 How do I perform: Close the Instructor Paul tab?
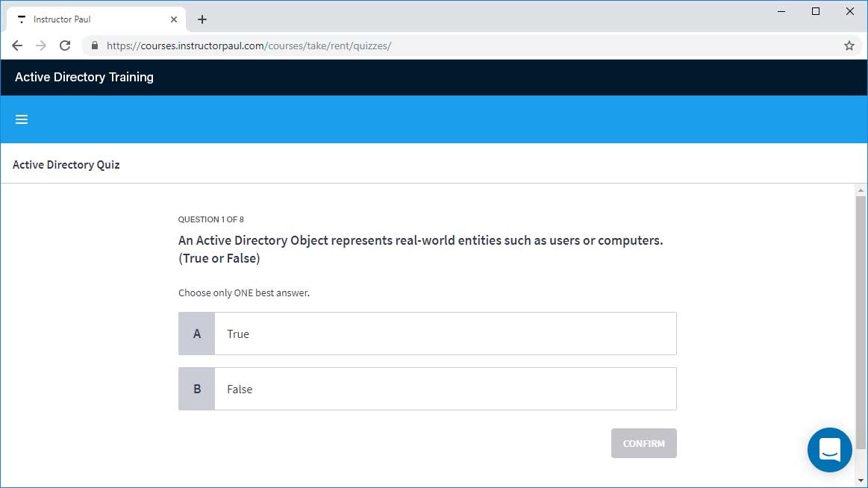click(173, 19)
